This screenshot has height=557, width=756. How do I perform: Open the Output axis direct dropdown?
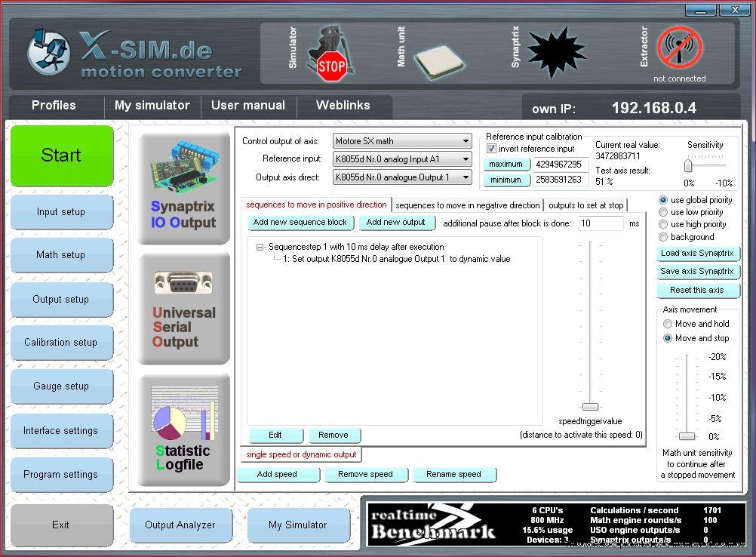pyautogui.click(x=402, y=177)
